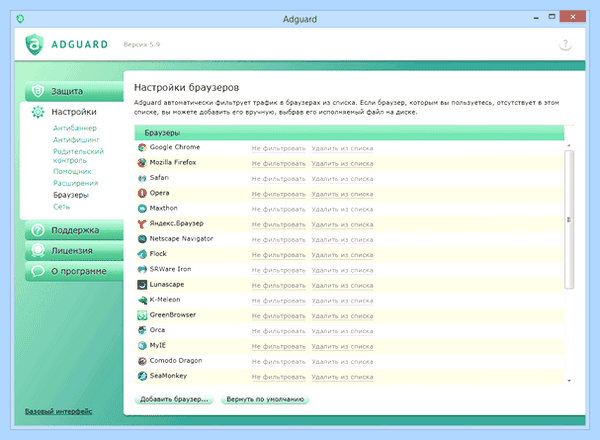Click the Maxthon browser icon

click(x=142, y=209)
